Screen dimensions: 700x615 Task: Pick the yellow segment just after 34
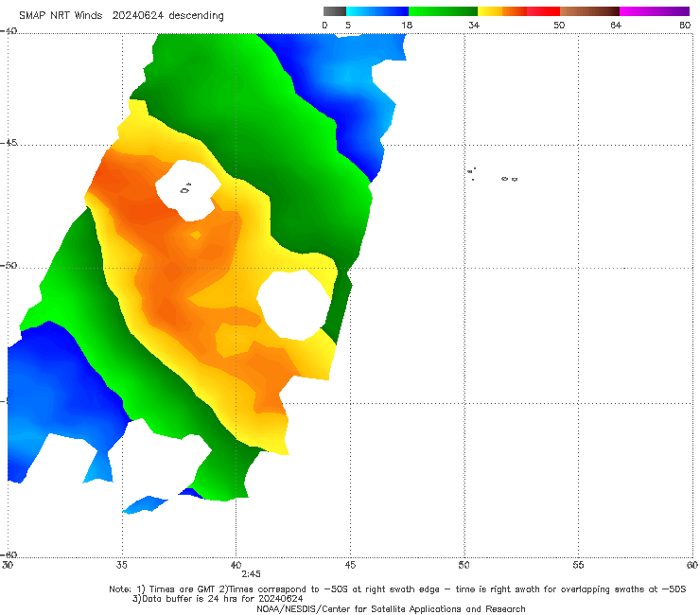(490, 11)
